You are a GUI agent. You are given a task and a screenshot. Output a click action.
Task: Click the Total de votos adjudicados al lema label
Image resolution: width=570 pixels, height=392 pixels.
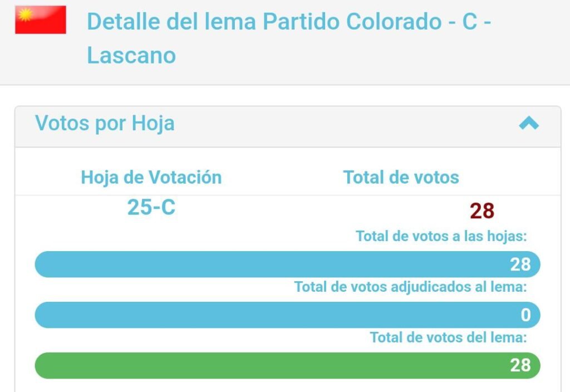(410, 287)
